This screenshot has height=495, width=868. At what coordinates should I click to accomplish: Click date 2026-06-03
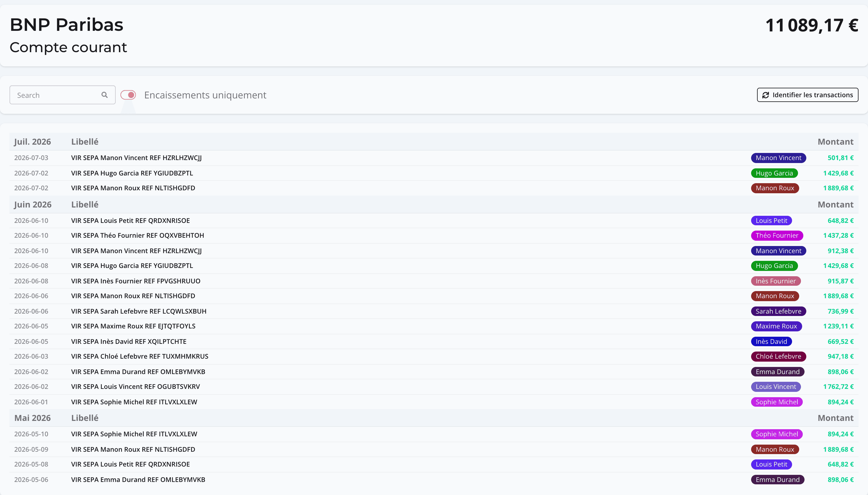pos(31,357)
